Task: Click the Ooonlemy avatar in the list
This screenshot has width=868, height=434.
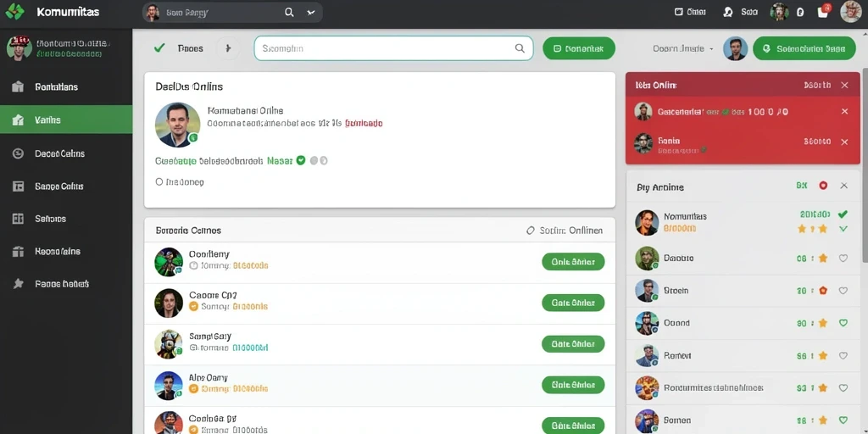Action: (169, 262)
